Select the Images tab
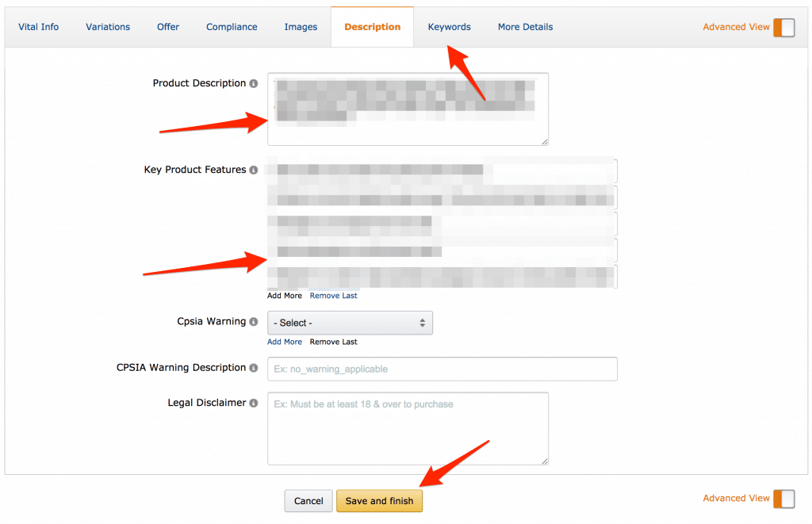The image size is (812, 524). (x=301, y=27)
